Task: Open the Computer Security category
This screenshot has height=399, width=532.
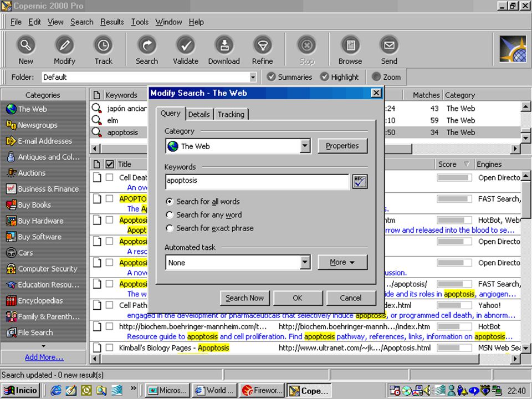Action: point(42,268)
